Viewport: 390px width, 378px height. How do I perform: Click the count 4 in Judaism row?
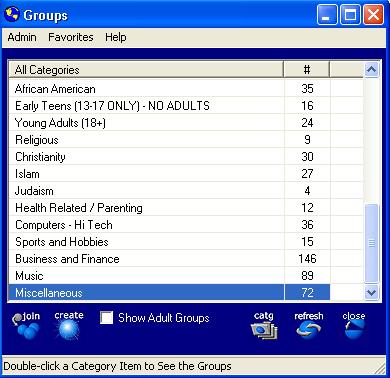pos(307,191)
